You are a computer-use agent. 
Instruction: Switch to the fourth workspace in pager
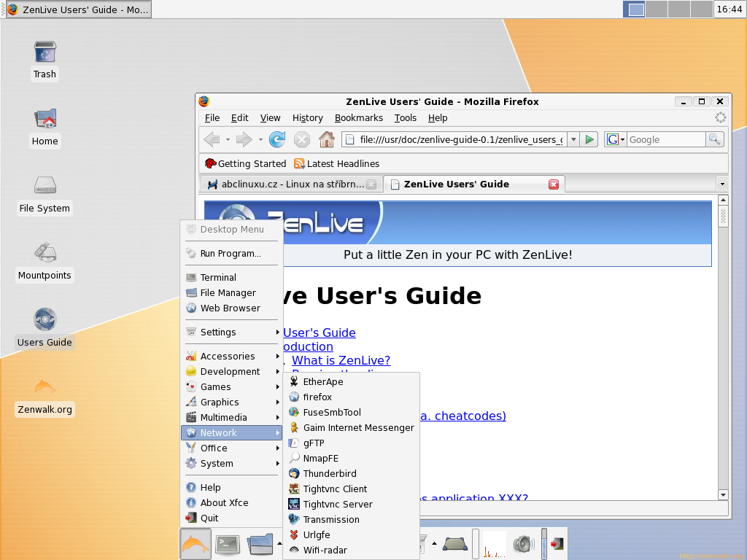pos(701,9)
